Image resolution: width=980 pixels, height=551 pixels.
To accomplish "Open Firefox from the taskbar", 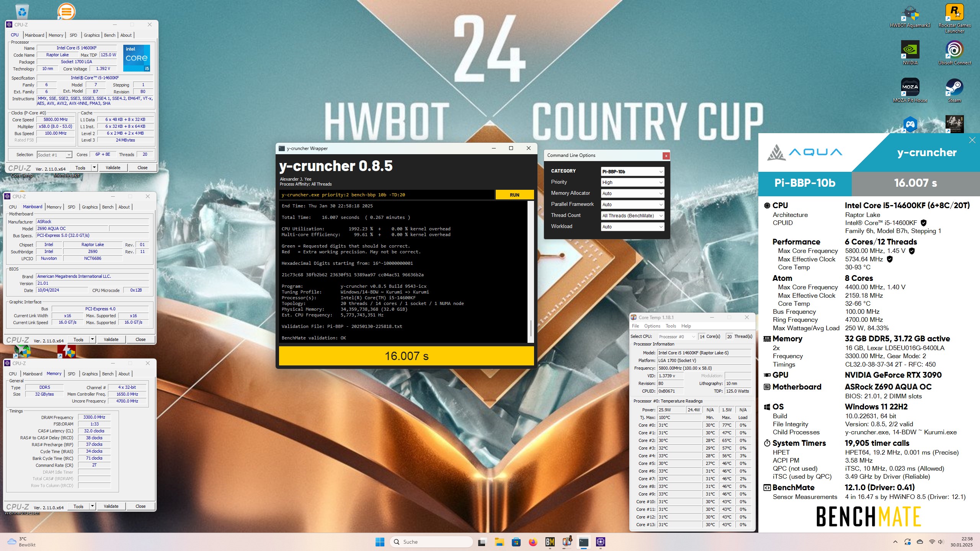I will coord(533,542).
